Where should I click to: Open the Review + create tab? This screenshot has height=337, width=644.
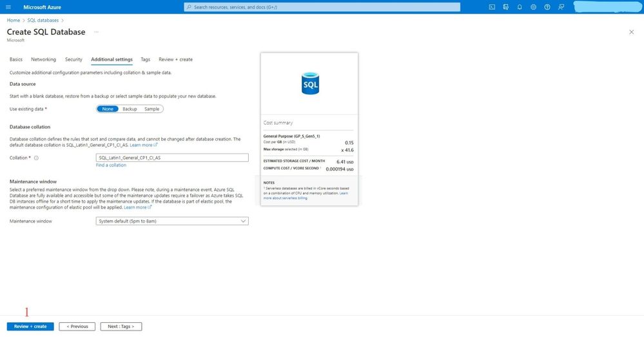tap(175, 59)
